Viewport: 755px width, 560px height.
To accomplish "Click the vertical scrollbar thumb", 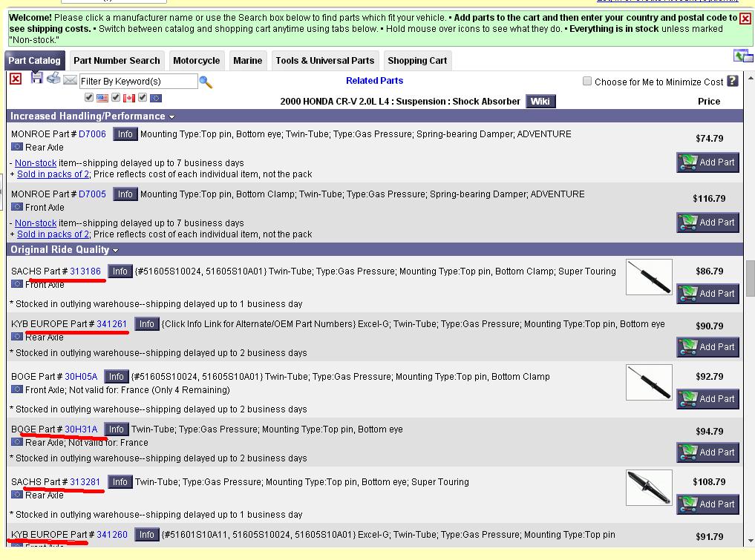I will click(751, 279).
